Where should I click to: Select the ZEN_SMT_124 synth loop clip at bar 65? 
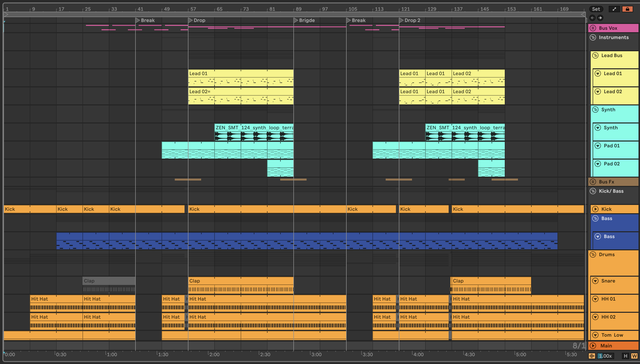pos(254,128)
